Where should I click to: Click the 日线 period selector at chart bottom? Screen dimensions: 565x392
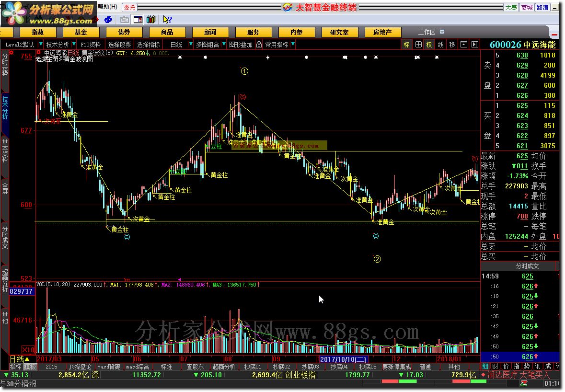[20, 359]
